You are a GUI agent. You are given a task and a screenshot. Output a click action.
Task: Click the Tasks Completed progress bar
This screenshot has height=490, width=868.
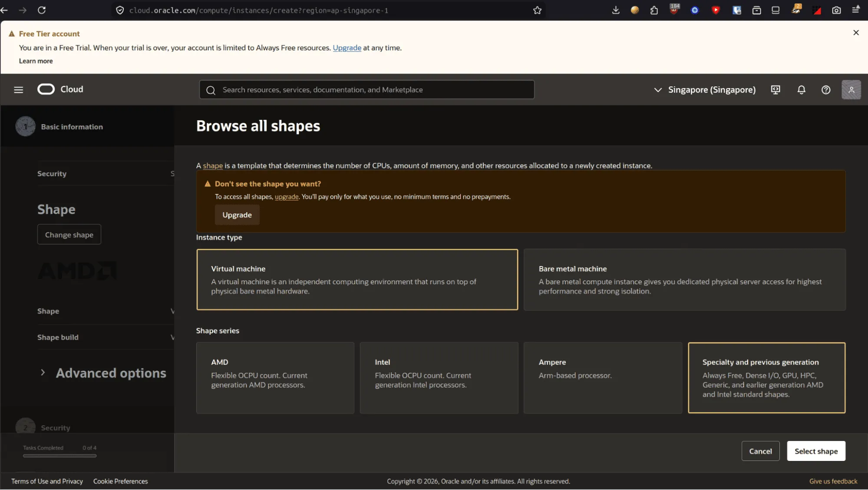pyautogui.click(x=60, y=456)
